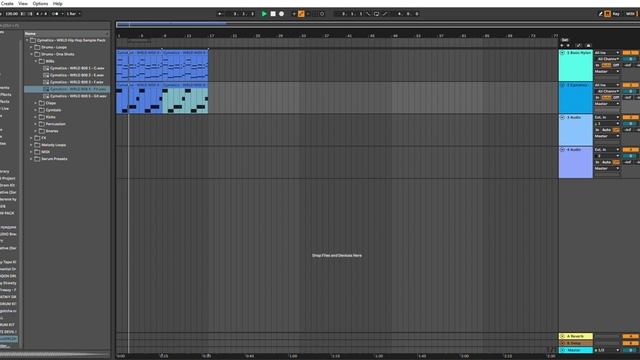Expand the Snares folder
Screen dimensions: 640x360
36,131
